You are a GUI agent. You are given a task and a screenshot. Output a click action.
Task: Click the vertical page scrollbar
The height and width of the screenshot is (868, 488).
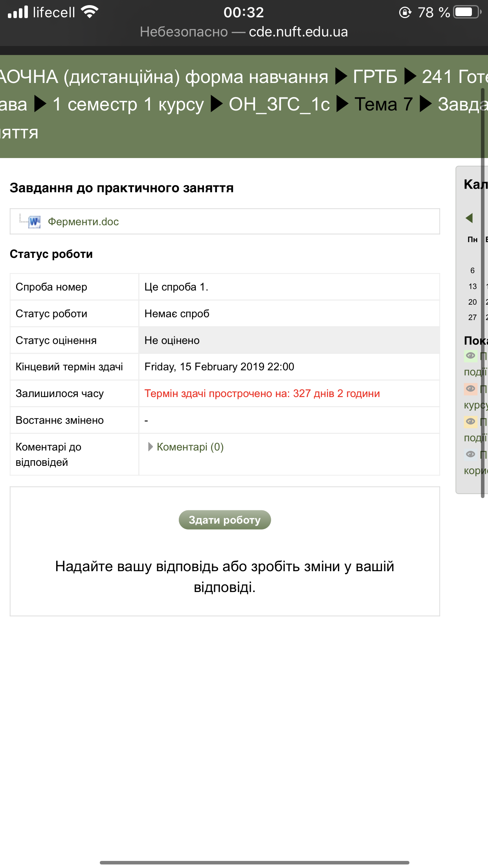(482, 293)
